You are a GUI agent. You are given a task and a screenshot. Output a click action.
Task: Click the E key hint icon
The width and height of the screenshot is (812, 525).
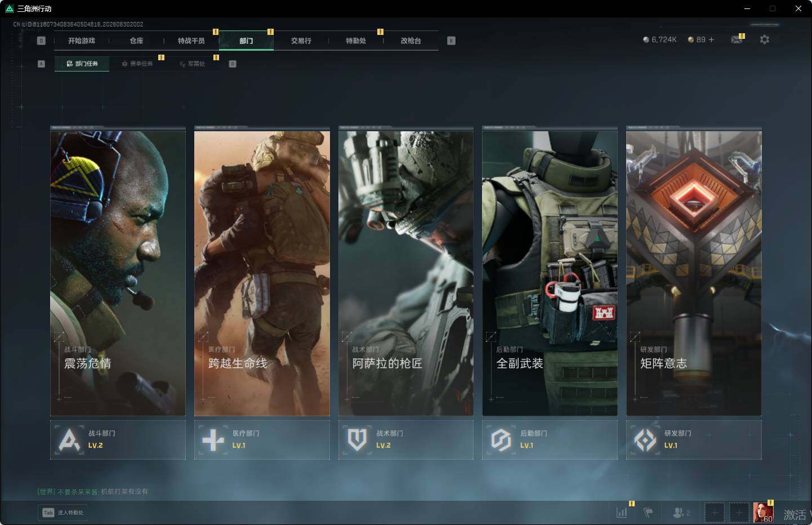451,41
